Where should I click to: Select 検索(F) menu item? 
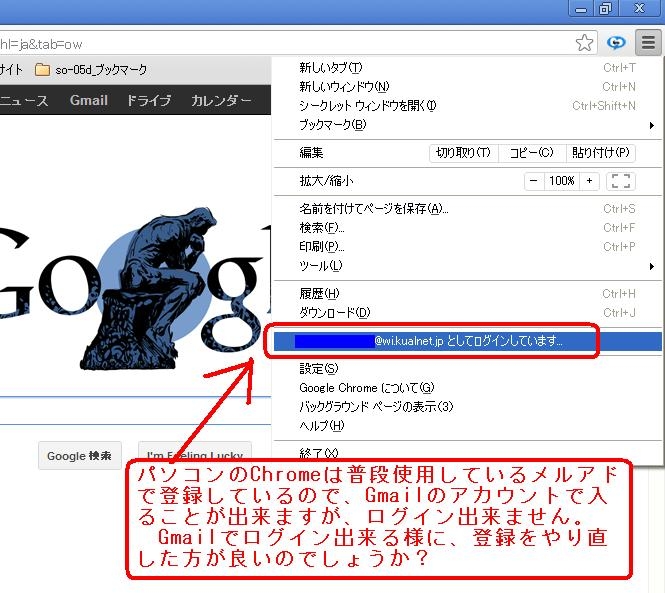[467, 228]
